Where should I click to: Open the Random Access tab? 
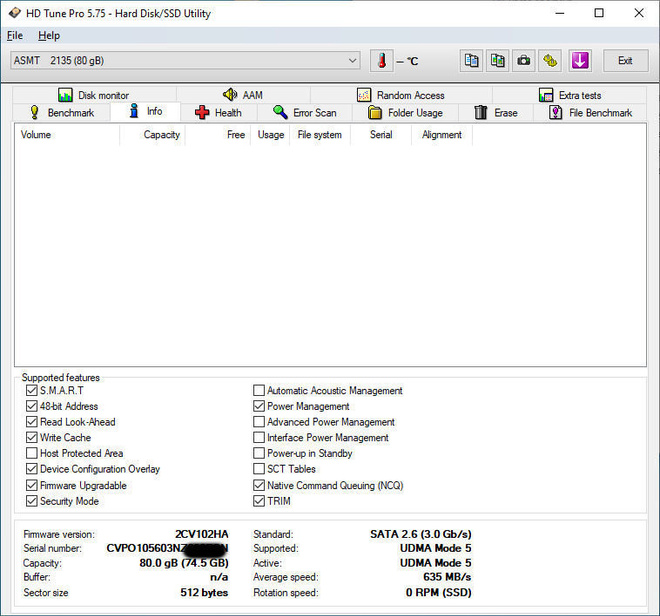point(401,95)
